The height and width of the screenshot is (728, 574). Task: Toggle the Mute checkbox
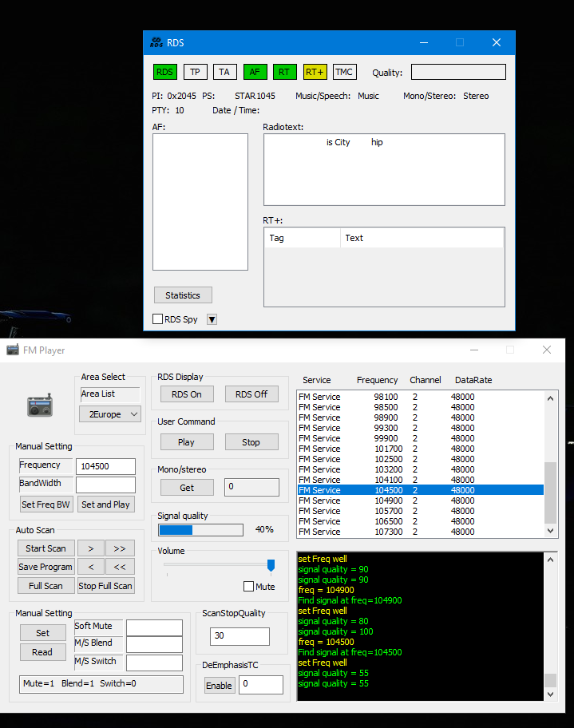[248, 587]
